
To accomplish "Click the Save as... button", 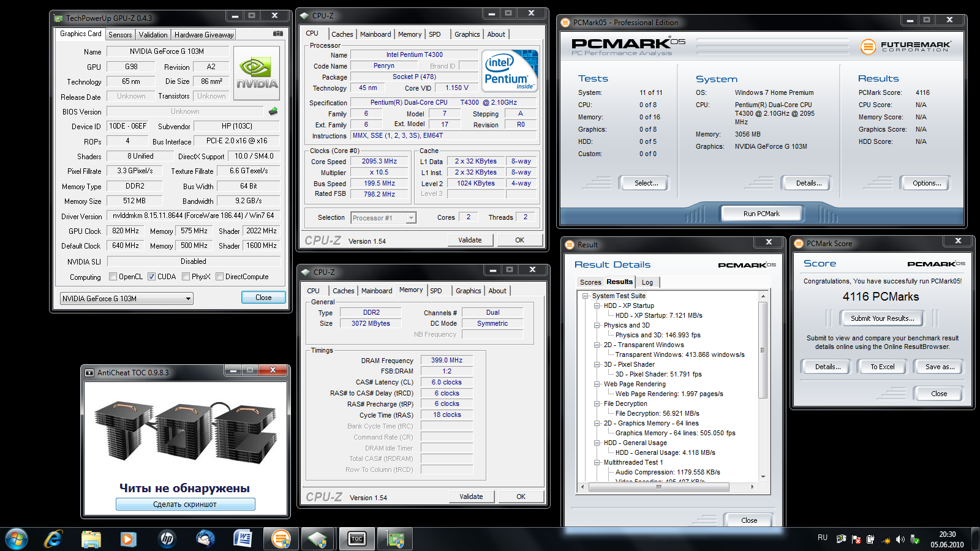I will pyautogui.click(x=940, y=367).
